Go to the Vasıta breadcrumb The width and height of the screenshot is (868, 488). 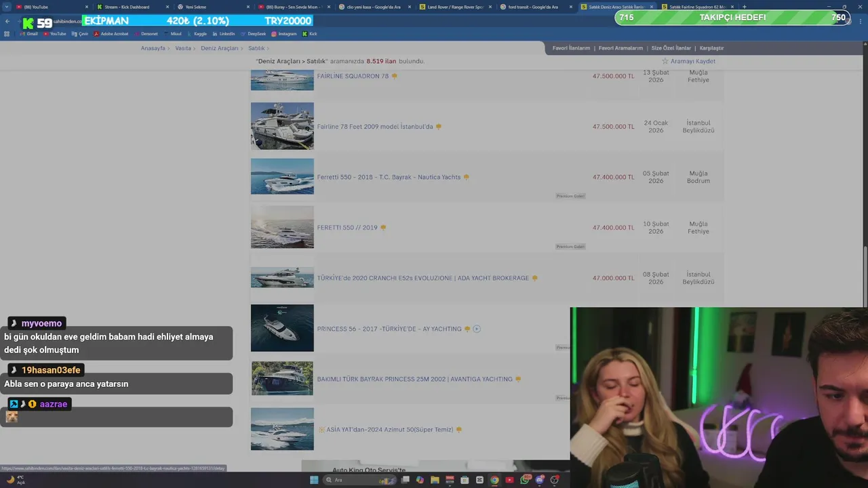point(183,48)
